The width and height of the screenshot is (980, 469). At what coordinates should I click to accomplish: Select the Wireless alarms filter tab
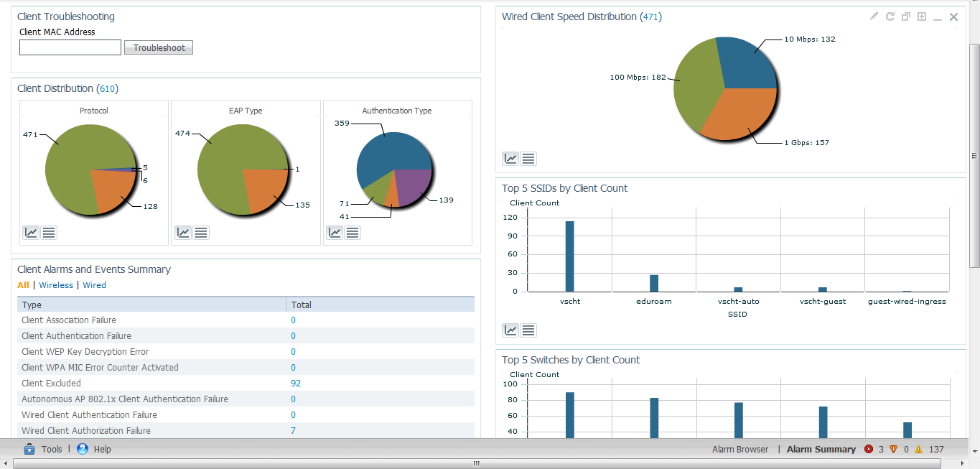click(x=56, y=285)
